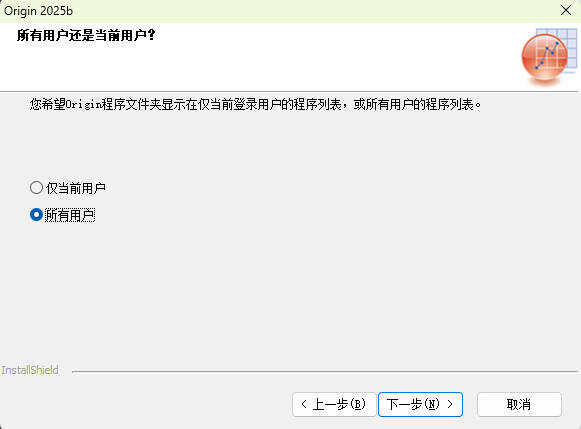Select the 仅当前用户 radio circle
Image resolution: width=581 pixels, height=429 pixels.
point(36,187)
